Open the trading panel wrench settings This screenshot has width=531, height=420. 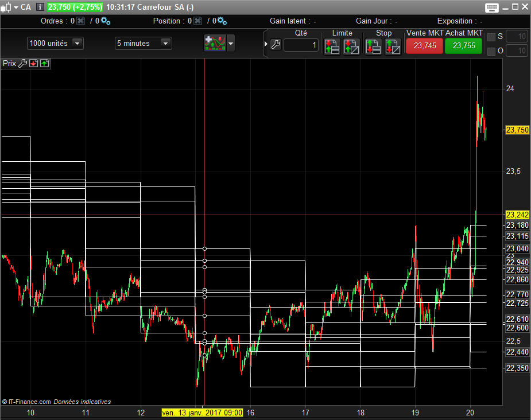(x=276, y=44)
